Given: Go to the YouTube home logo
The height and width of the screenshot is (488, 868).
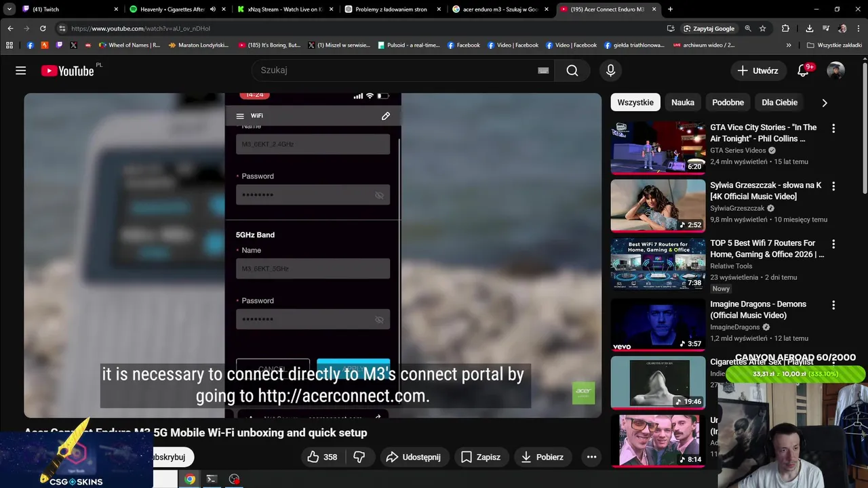Looking at the screenshot, I should (68, 70).
